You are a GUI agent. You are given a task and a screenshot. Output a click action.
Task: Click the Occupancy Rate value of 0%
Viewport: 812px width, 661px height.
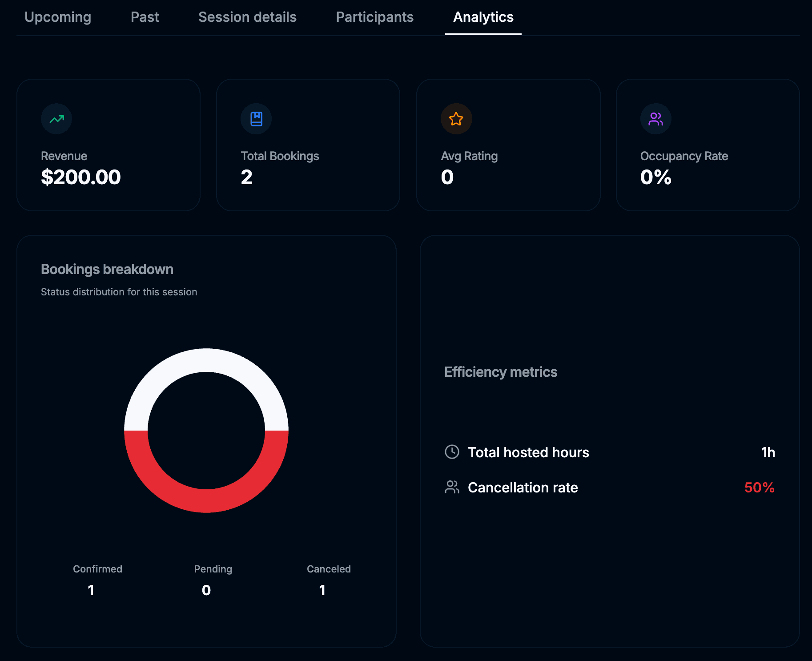(655, 177)
